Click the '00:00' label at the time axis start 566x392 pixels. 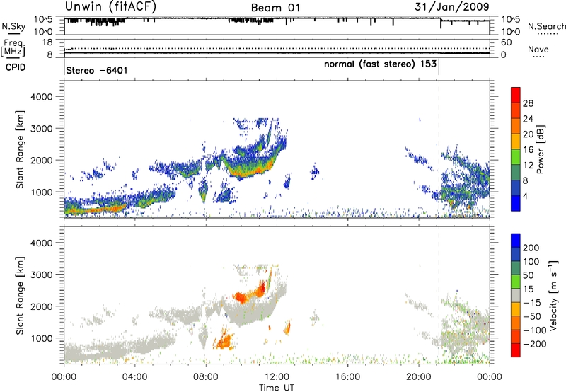click(x=64, y=377)
